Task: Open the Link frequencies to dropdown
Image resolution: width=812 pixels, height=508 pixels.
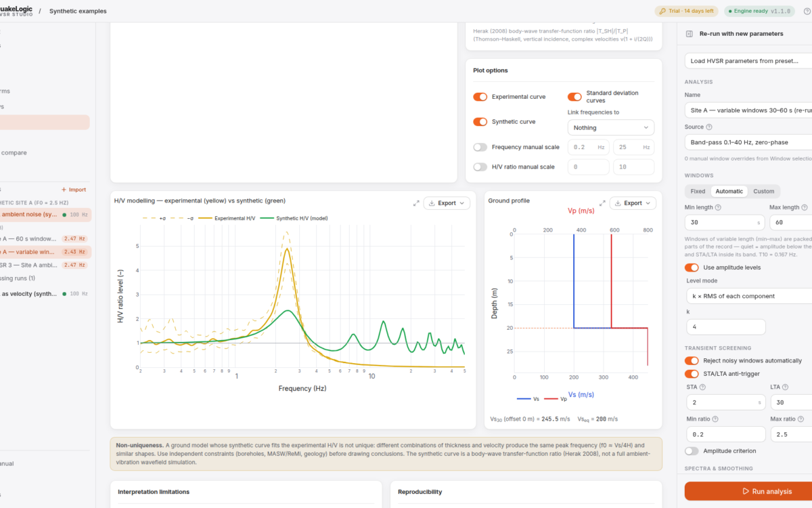Action: point(610,127)
